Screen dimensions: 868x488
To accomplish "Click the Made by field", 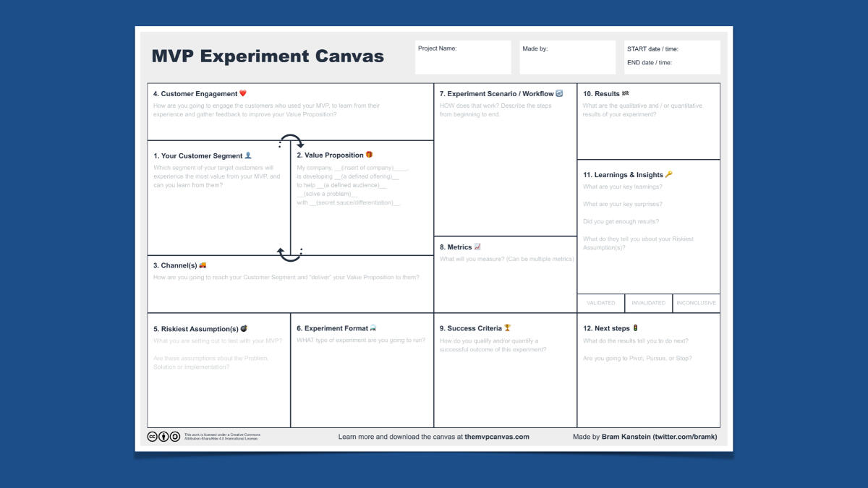I will [x=567, y=57].
